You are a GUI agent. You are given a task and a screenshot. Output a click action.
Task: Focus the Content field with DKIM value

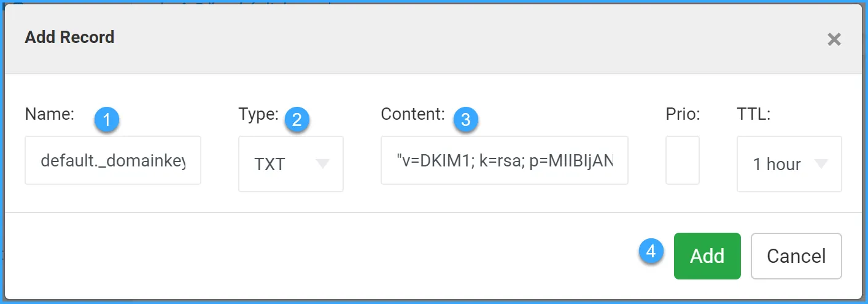[505, 160]
